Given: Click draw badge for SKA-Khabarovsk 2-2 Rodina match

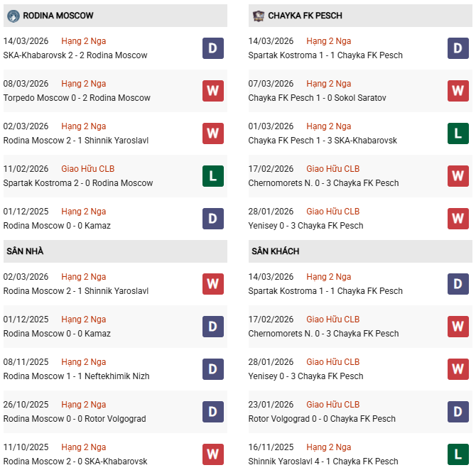Looking at the screenshot, I should point(213,48).
